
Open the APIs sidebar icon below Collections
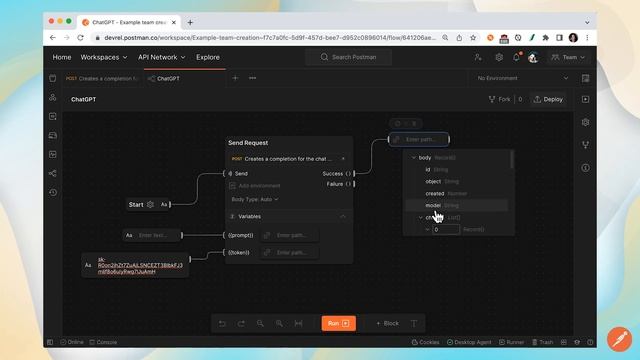[53, 98]
